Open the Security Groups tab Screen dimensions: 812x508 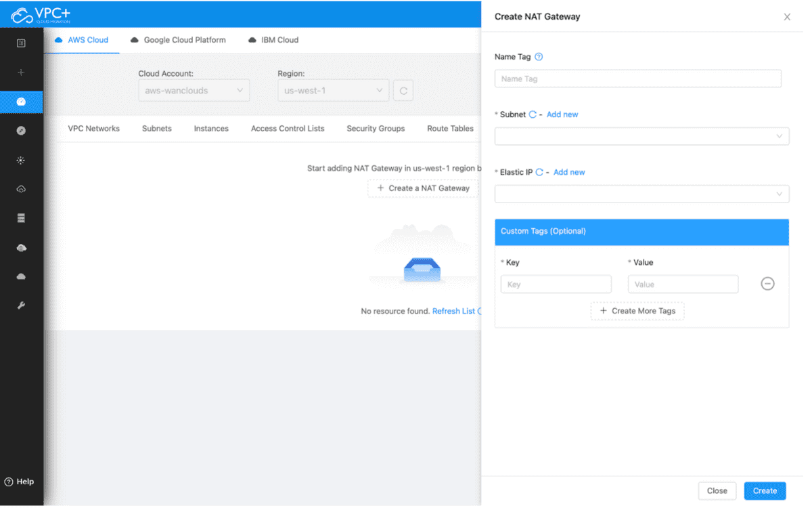coord(376,129)
